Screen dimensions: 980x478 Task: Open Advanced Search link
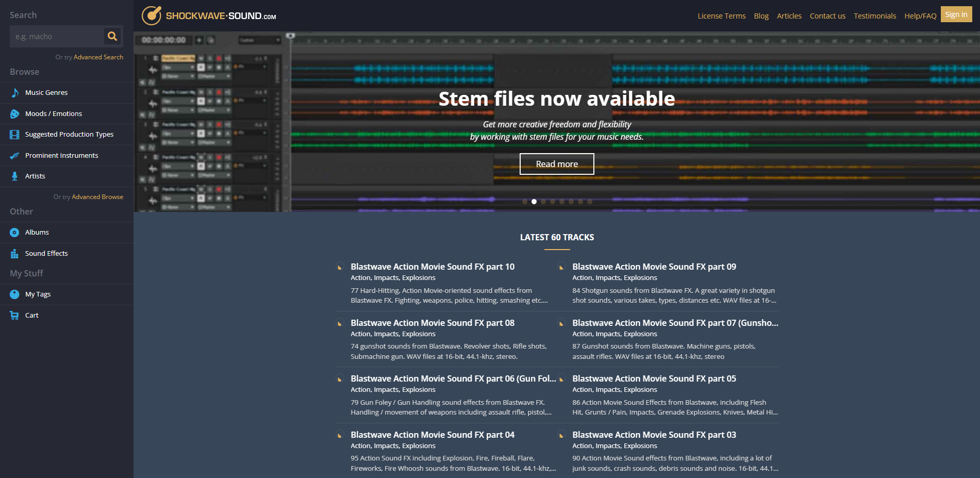98,57
